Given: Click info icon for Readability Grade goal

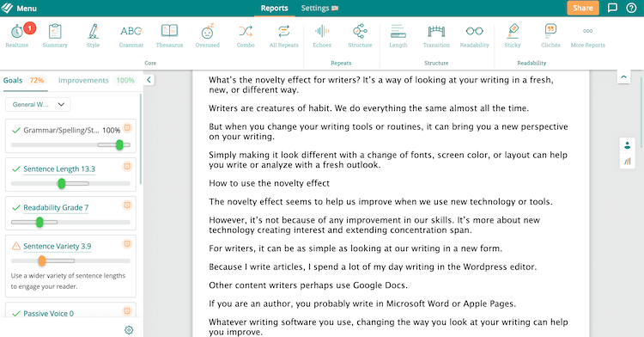Looking at the screenshot, I should tap(127, 205).
